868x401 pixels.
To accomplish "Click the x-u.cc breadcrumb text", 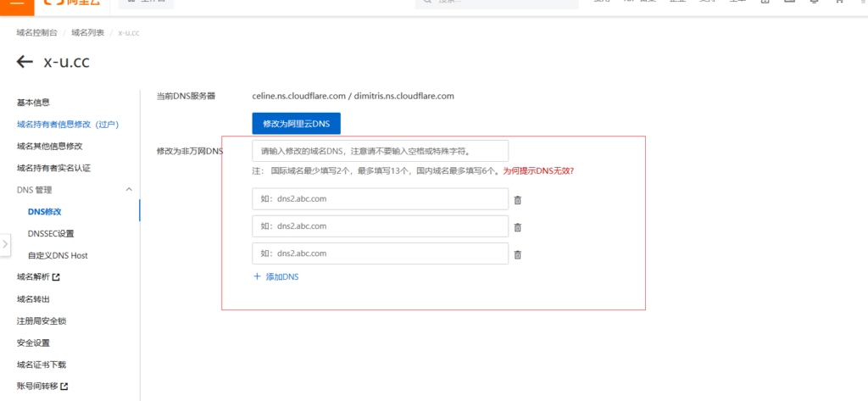I will [x=129, y=33].
